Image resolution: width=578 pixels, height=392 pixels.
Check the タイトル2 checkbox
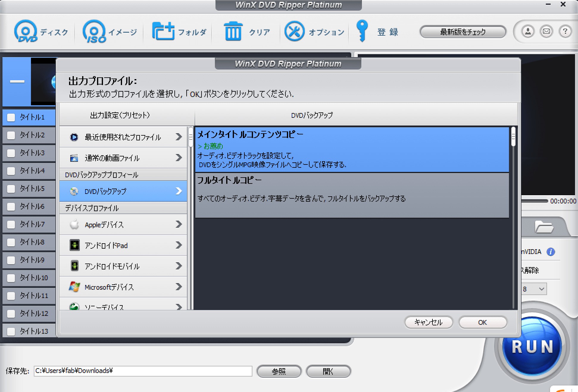11,135
